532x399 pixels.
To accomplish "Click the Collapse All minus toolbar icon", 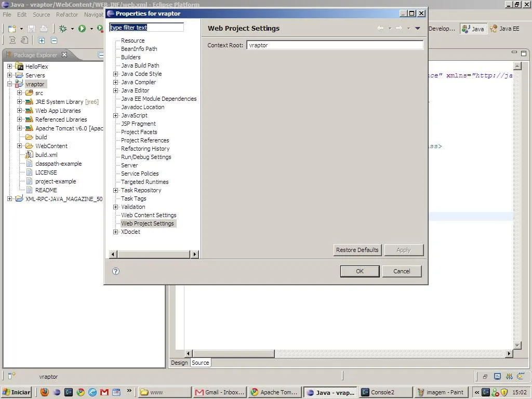I will pyautogui.click(x=54, y=41).
